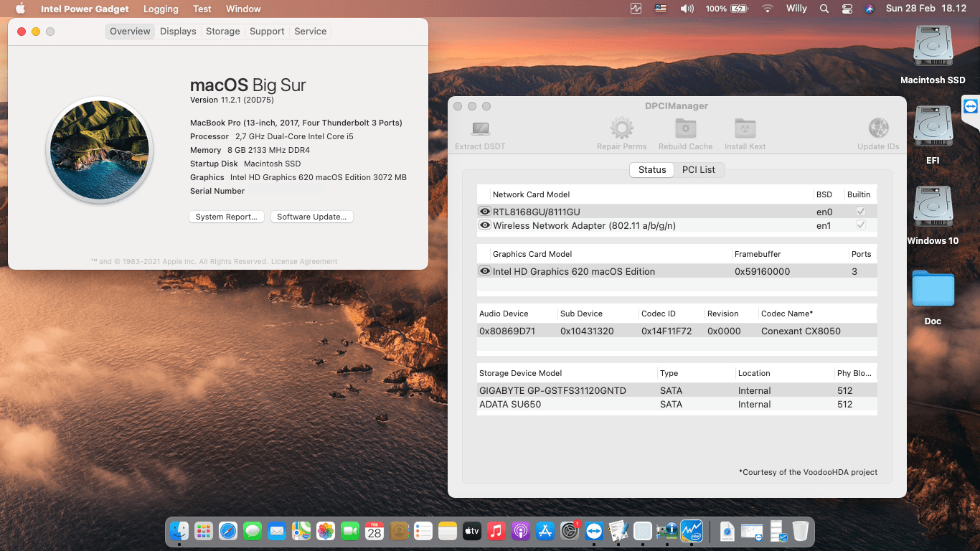Image resolution: width=980 pixels, height=551 pixels.
Task: Launch TeamViewer from the Dock
Action: 594,531
